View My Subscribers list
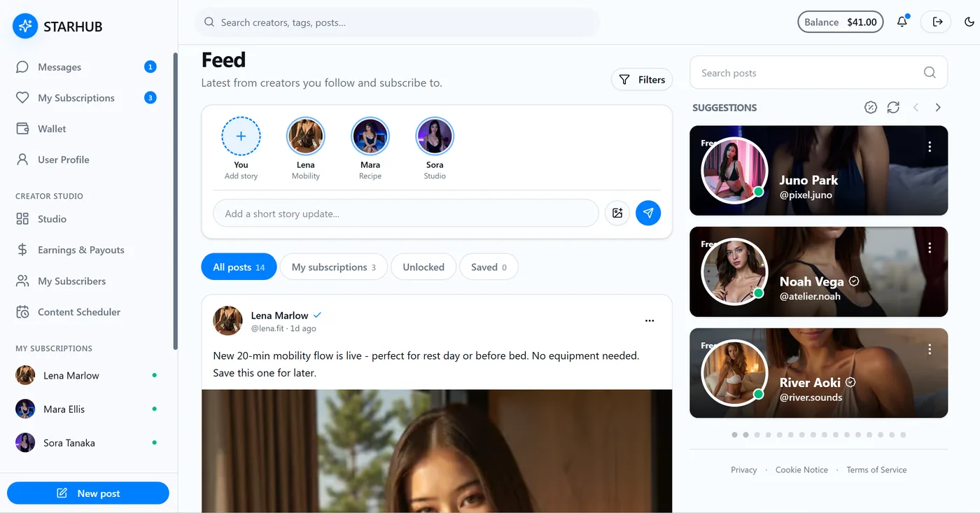 coord(88,281)
